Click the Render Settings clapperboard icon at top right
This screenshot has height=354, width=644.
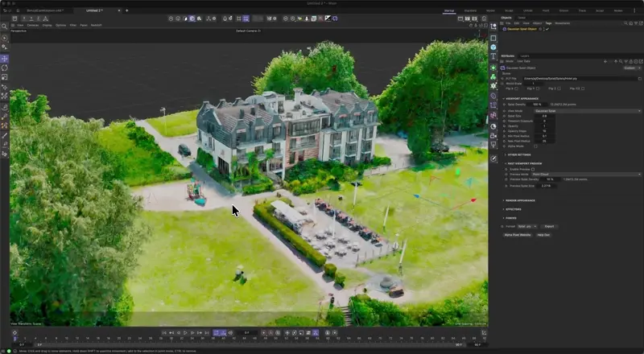[x=475, y=19]
